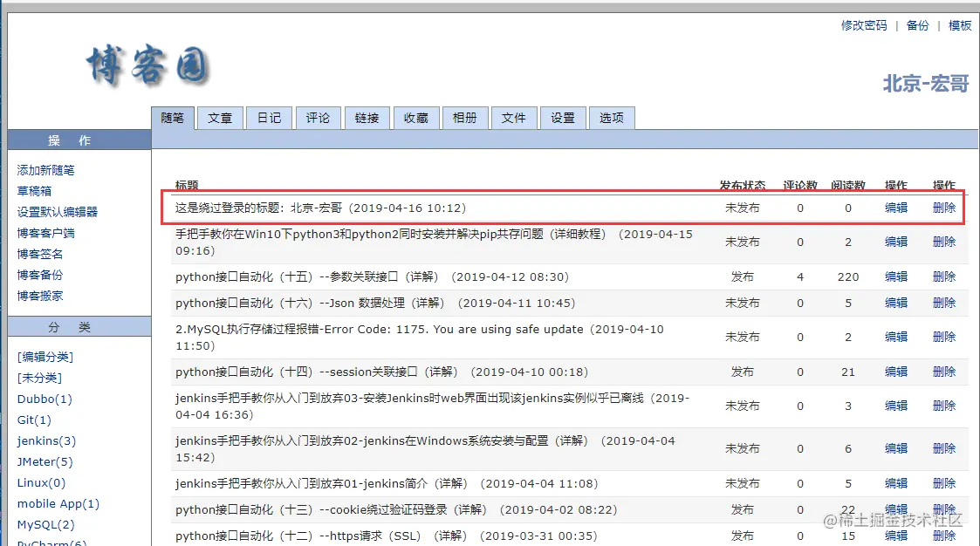The width and height of the screenshot is (980, 546).
Task: Edit the 这是绕过登录的标题 post
Action: click(x=895, y=208)
